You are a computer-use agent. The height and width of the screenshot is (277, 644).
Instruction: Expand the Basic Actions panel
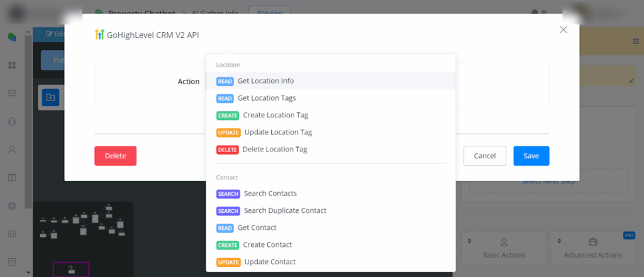(504, 248)
